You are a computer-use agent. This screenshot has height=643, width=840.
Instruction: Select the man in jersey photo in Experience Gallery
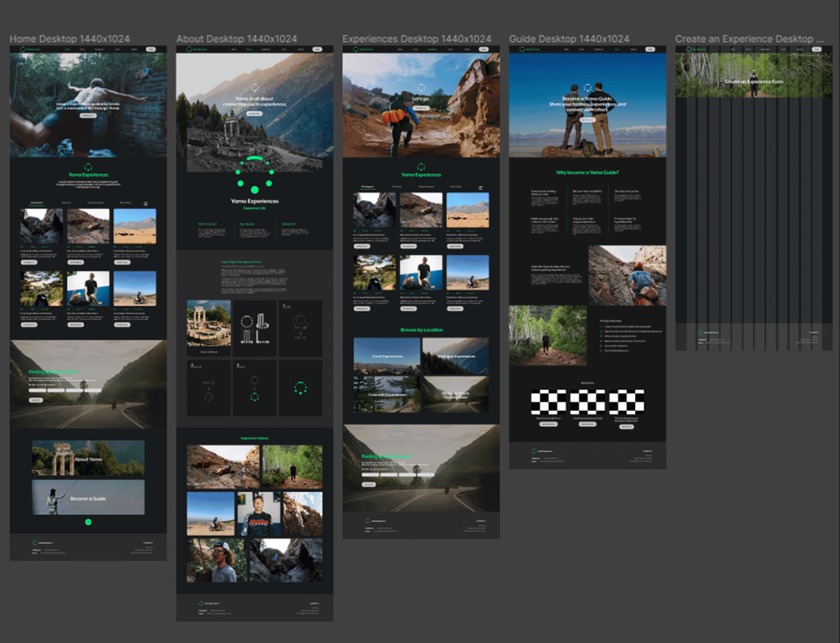(x=258, y=514)
